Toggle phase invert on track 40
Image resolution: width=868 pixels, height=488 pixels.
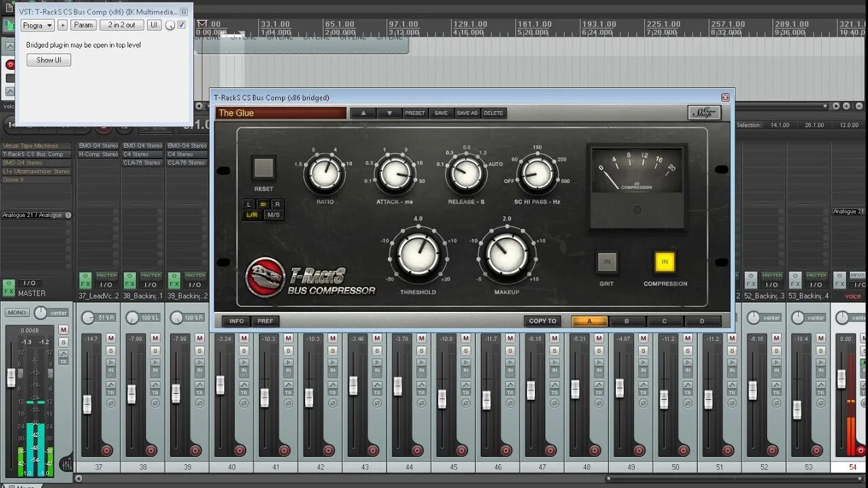point(243,403)
